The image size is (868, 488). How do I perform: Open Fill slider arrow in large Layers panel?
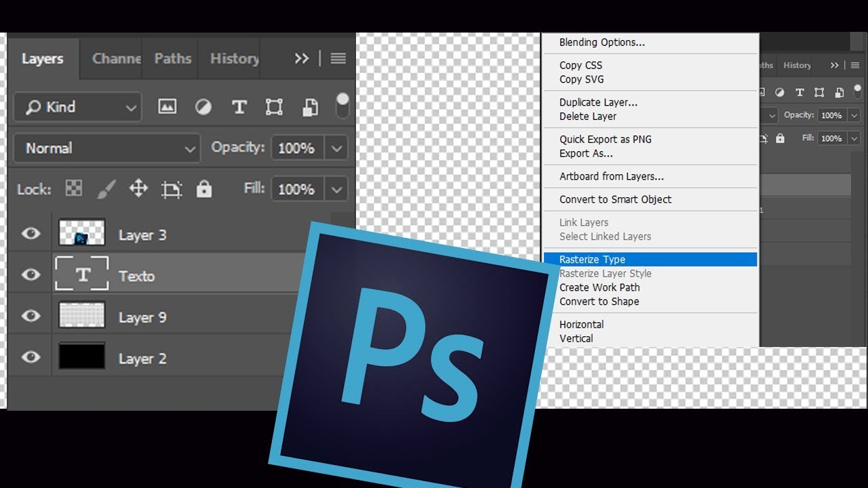pyautogui.click(x=336, y=189)
